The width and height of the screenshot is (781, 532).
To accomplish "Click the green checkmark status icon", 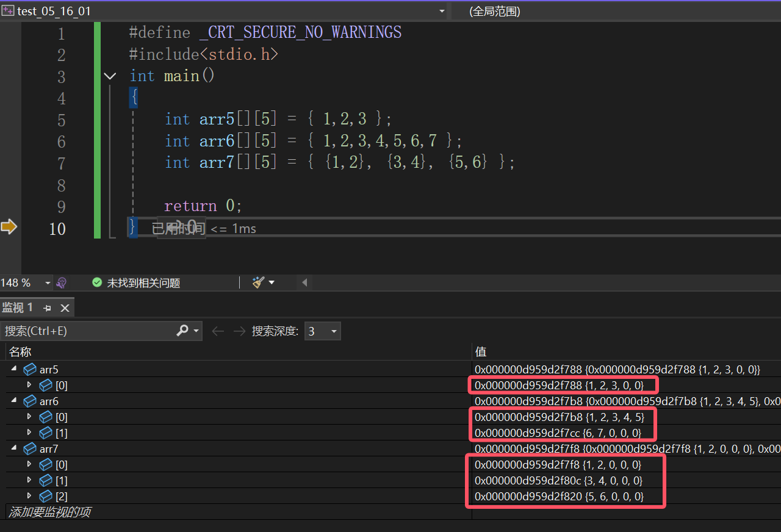I will [x=97, y=282].
